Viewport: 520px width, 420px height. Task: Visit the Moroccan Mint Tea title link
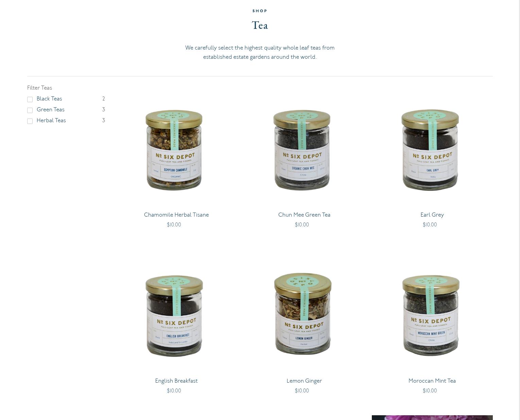tap(432, 381)
